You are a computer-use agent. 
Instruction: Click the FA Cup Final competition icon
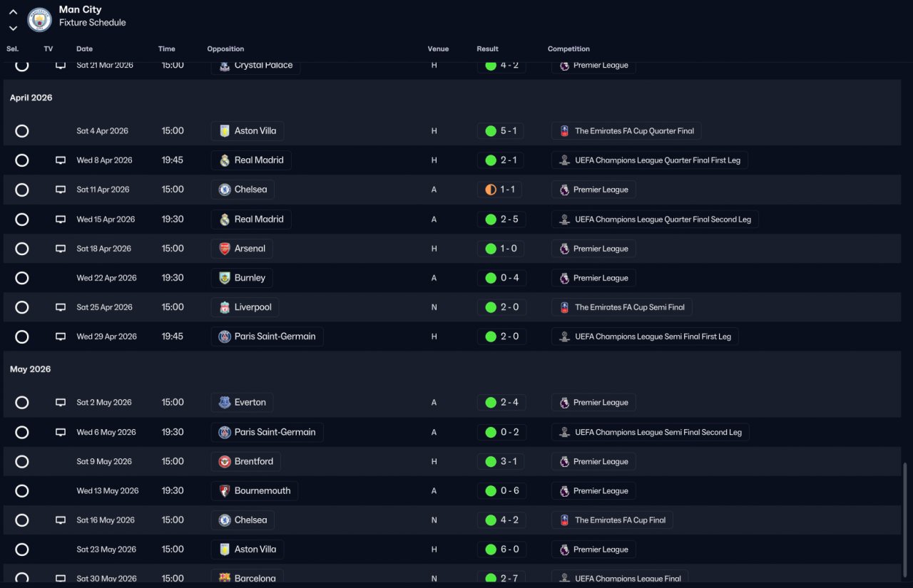(x=564, y=520)
